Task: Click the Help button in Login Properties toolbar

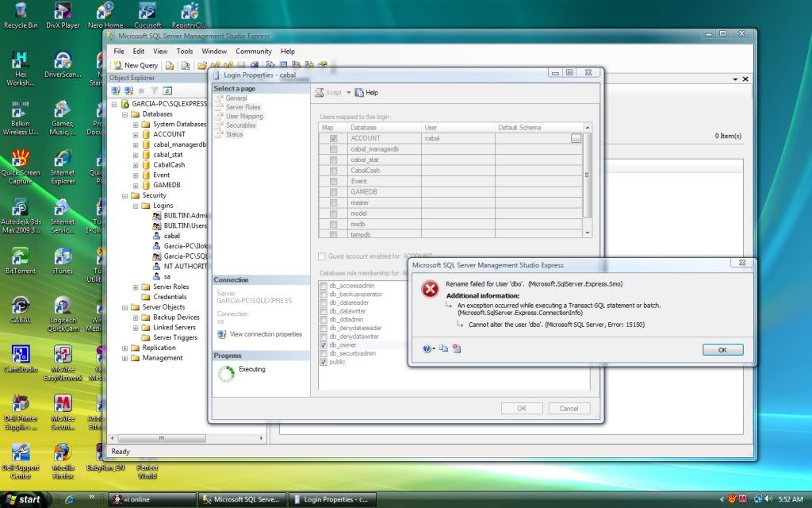Action: pos(366,92)
